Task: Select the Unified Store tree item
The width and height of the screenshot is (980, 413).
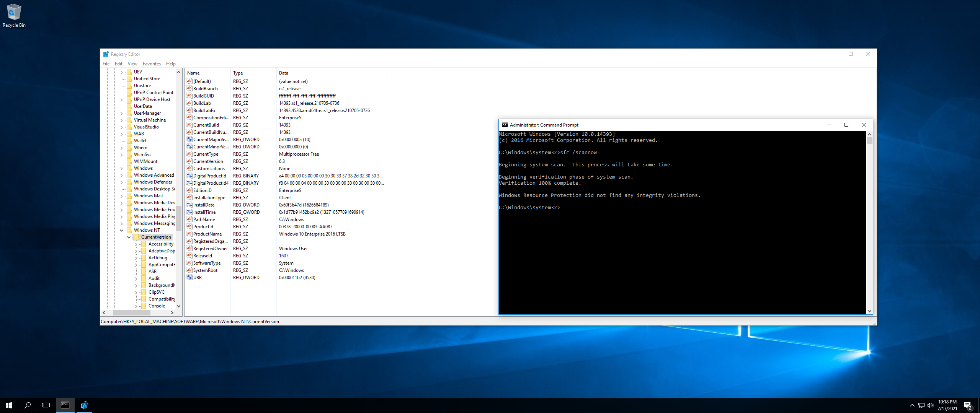Action: [x=147, y=79]
